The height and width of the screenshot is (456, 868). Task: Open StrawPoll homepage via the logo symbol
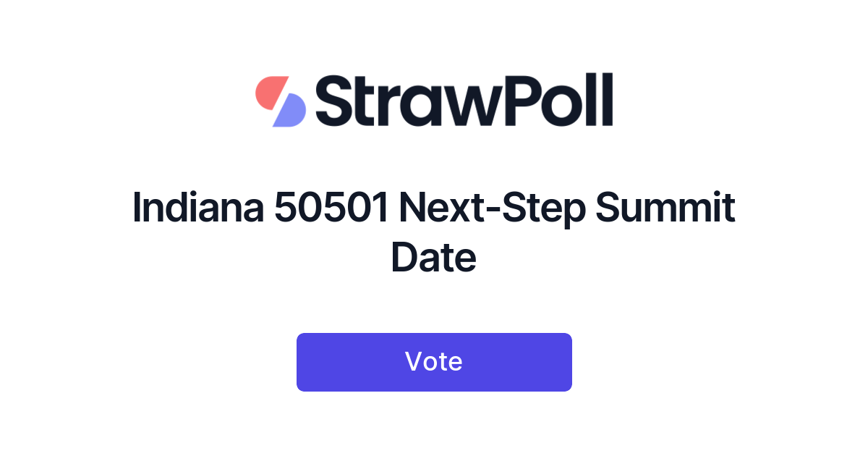click(282, 101)
